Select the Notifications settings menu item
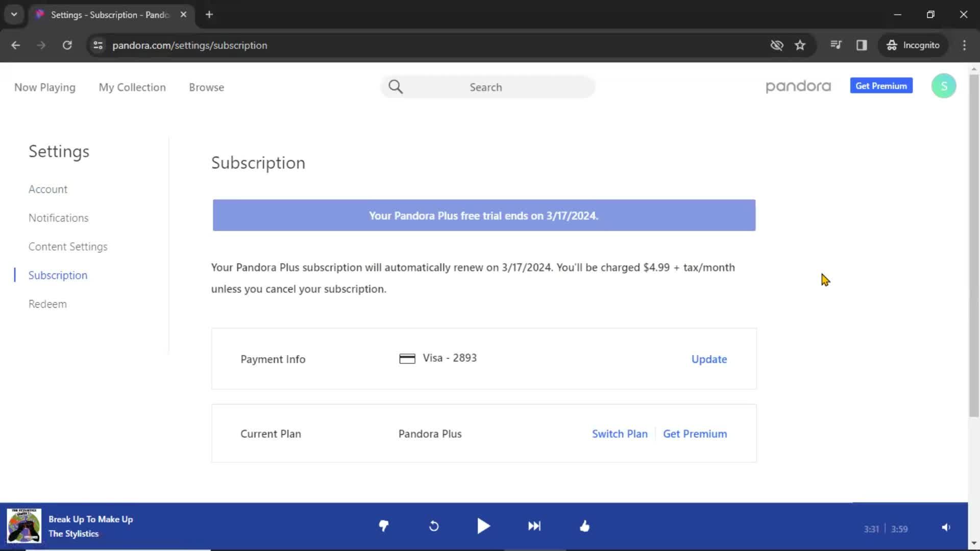Image resolution: width=980 pixels, height=551 pixels. point(59,217)
